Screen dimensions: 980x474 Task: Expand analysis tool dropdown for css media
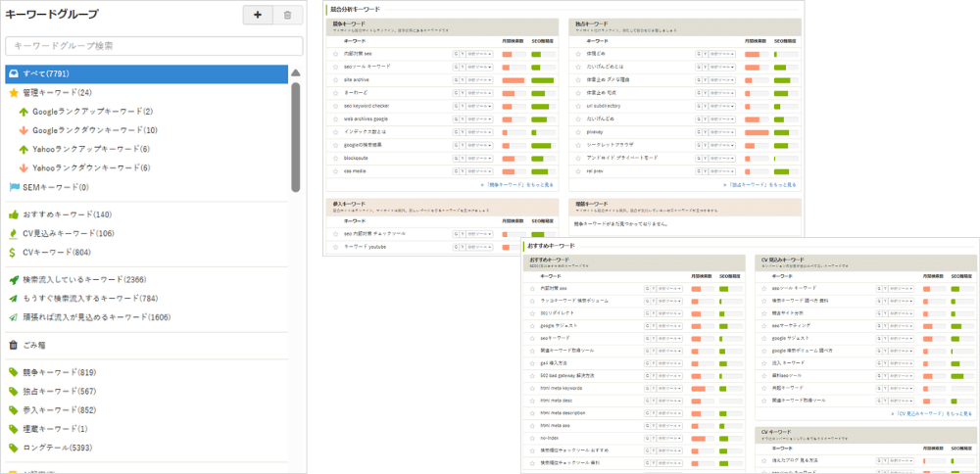(x=480, y=171)
